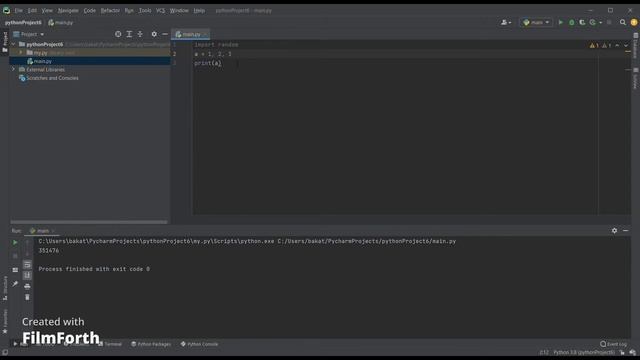Open the VCS menu
640x360 pixels.
pyautogui.click(x=160, y=11)
